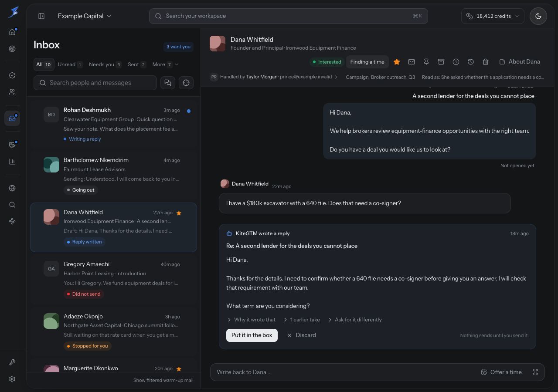Open the handshake icon in the left rail
The height and width of the screenshot is (392, 558).
12,145
